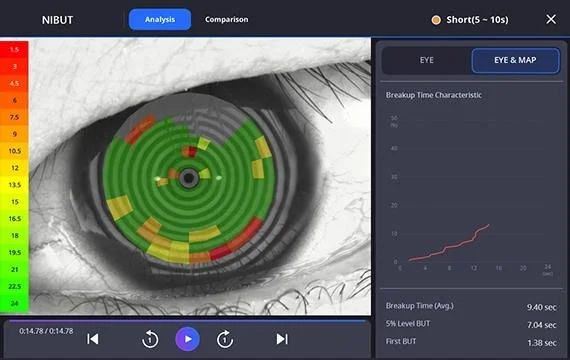Click the NIBUT title

[x=57, y=20]
